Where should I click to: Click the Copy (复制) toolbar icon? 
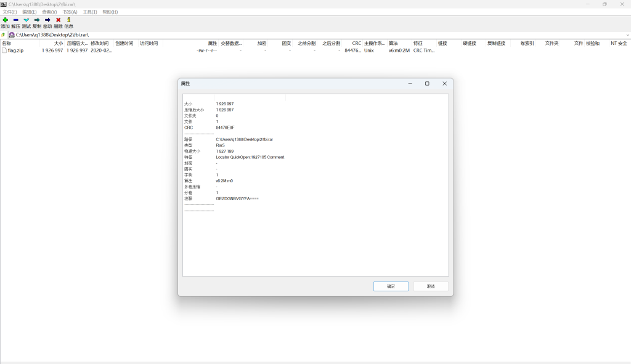coord(36,20)
